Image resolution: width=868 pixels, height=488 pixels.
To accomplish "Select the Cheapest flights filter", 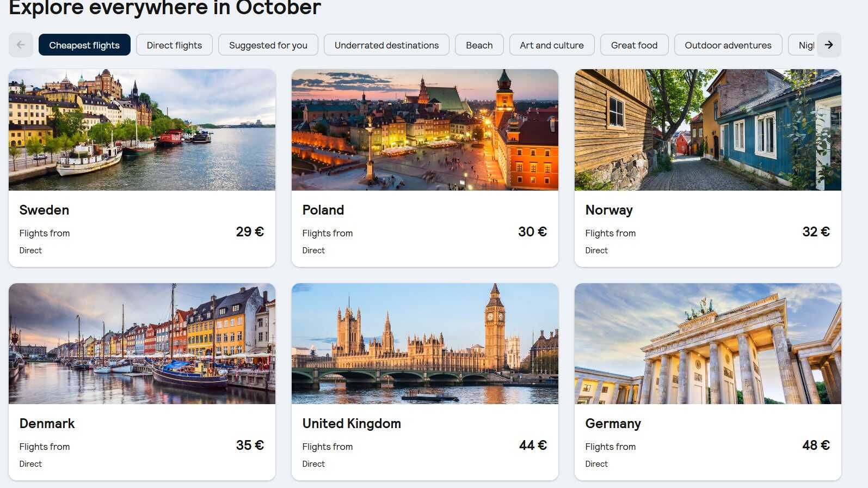I will (84, 45).
